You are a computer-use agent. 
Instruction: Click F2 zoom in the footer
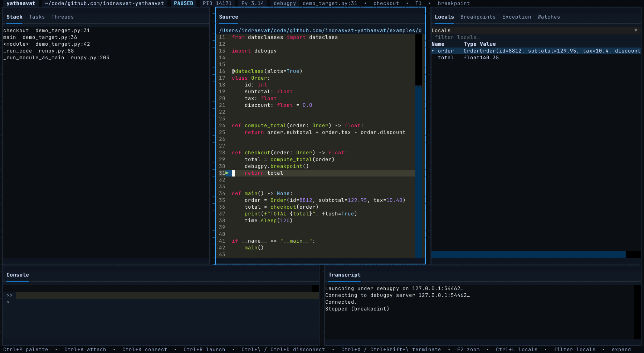pyautogui.click(x=468, y=349)
